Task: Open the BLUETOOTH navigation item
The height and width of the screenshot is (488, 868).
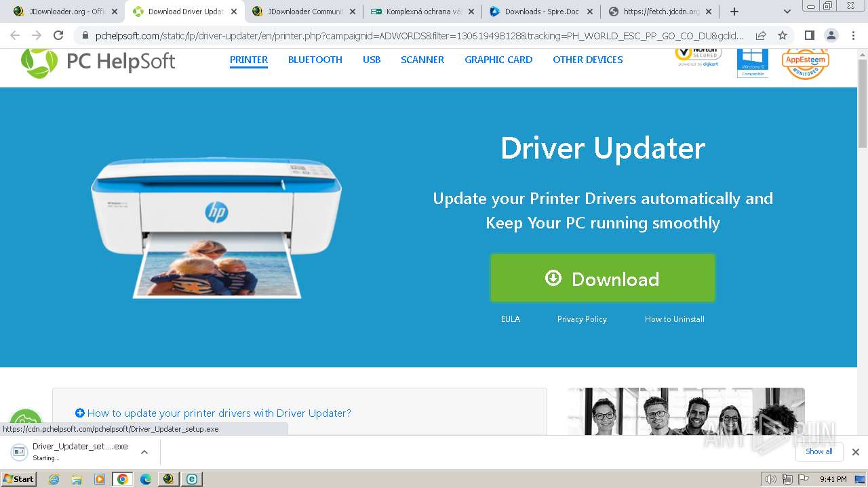Action: pyautogui.click(x=315, y=60)
